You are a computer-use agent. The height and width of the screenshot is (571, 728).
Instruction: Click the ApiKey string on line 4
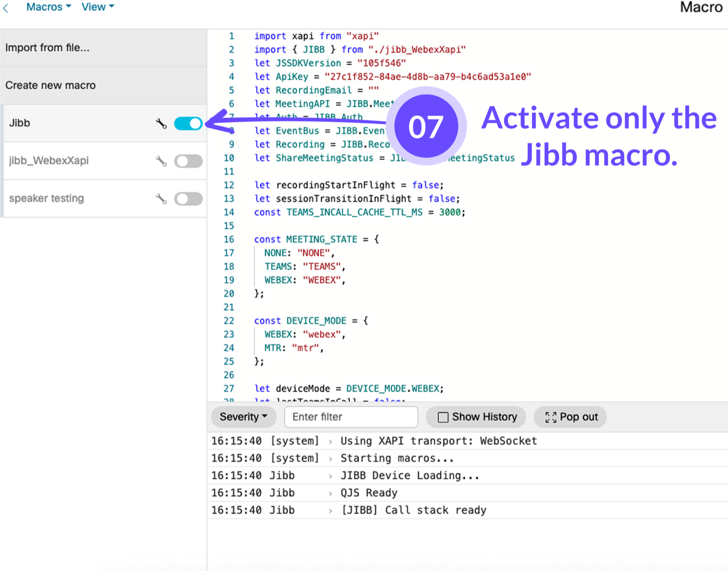pos(428,76)
